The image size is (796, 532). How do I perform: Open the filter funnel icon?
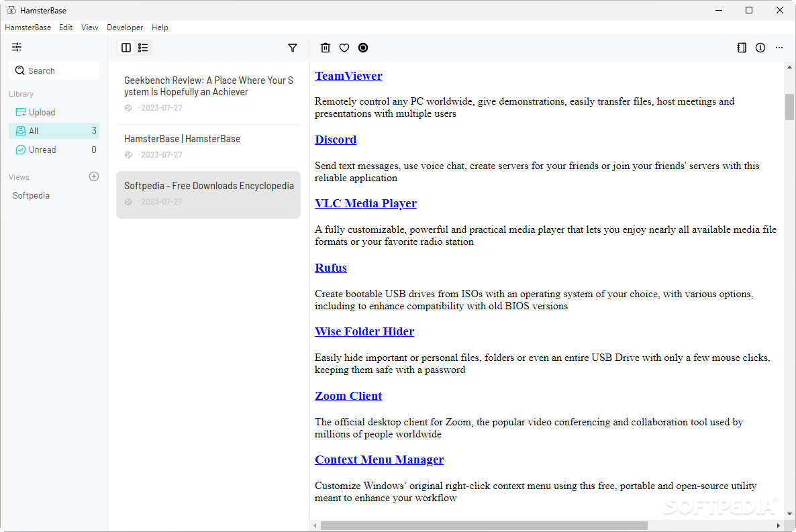[x=293, y=48]
